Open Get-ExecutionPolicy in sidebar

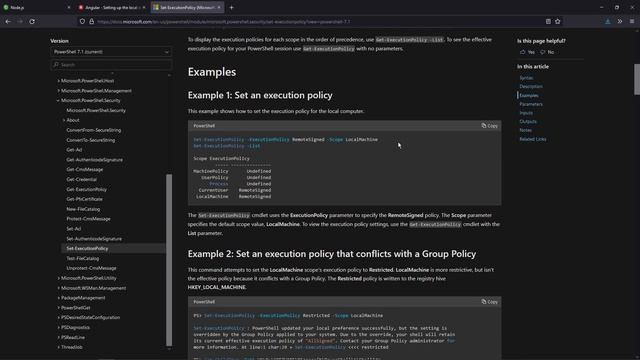87,189
